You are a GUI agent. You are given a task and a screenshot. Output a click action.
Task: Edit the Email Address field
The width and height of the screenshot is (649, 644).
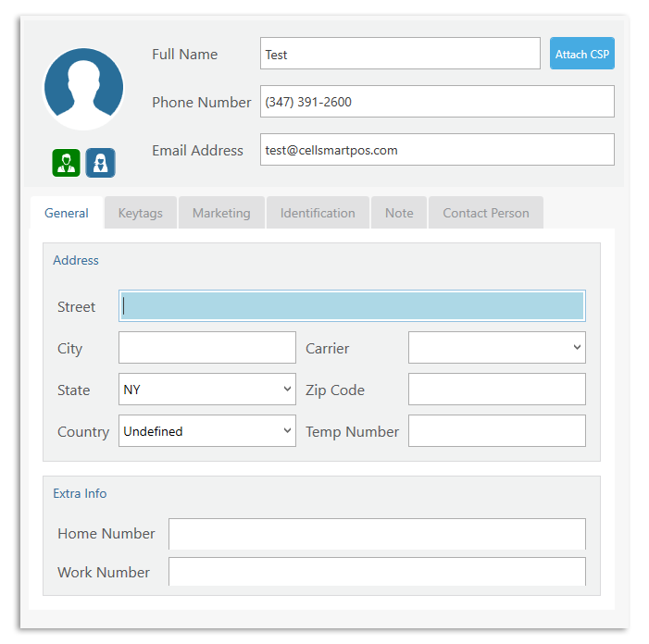pos(437,150)
